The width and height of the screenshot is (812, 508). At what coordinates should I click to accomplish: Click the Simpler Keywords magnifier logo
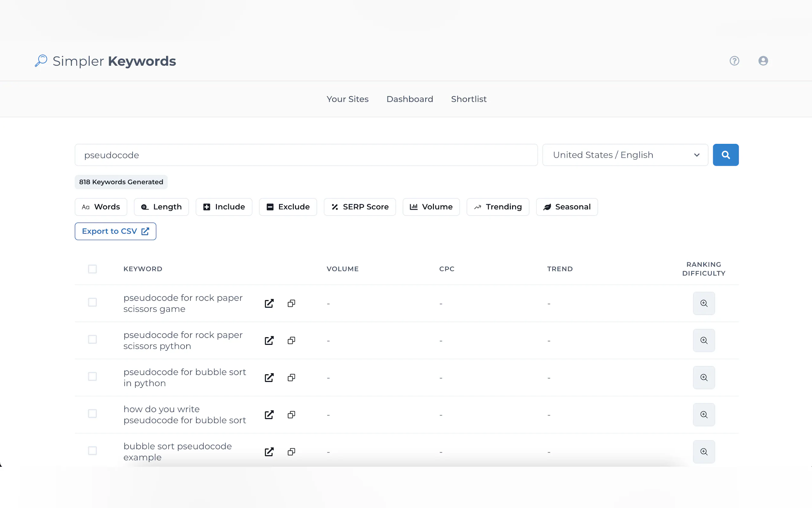tap(41, 61)
